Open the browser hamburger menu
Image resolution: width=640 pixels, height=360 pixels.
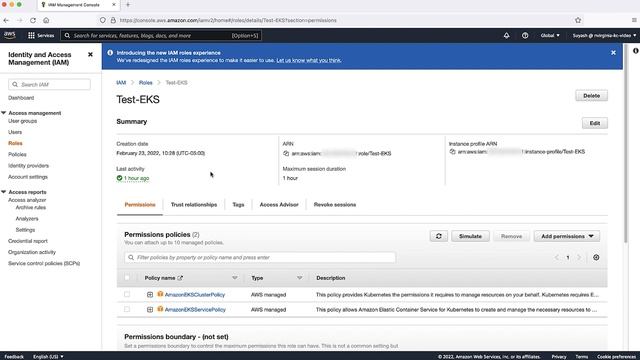(x=634, y=20)
